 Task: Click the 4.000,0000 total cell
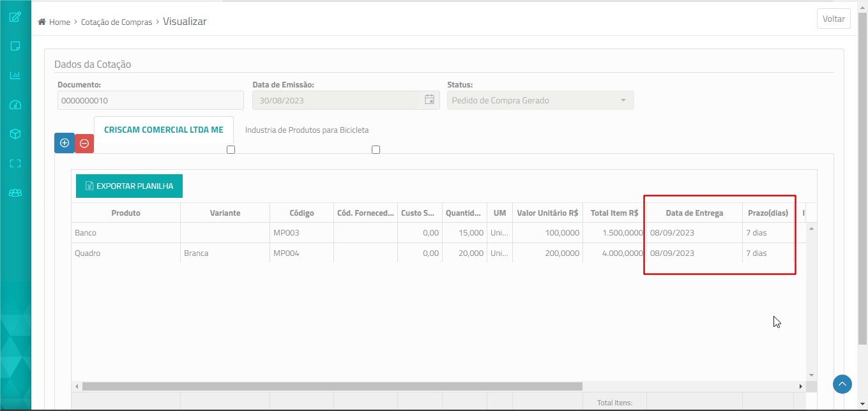[615, 253]
